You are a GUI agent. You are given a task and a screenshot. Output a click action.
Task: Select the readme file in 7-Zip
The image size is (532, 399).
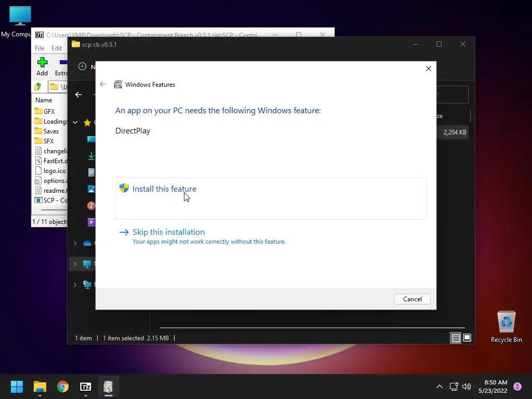(51, 190)
